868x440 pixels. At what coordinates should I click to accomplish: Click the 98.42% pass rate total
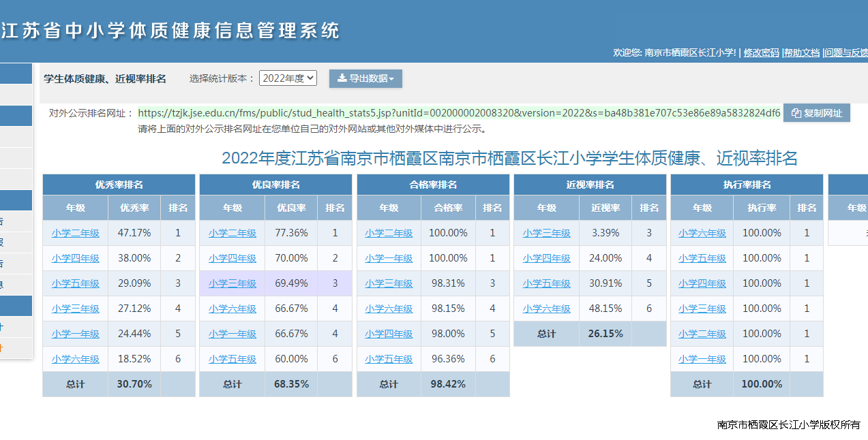448,384
